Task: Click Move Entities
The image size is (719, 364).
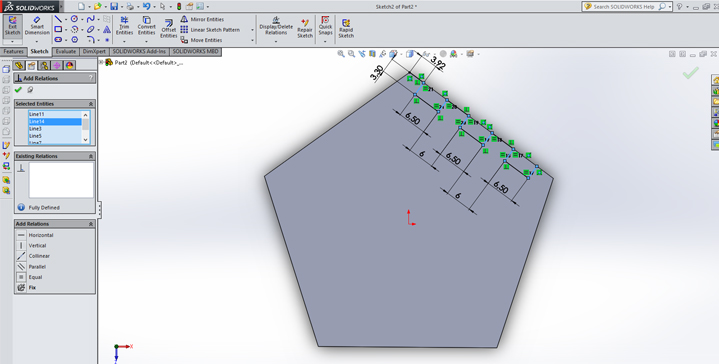Action: pos(201,40)
